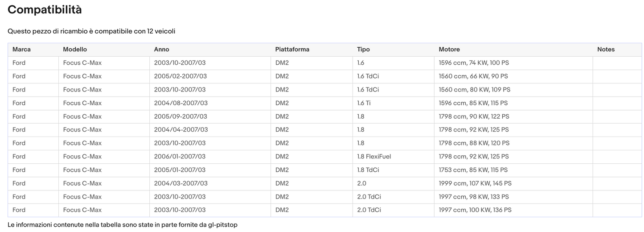Click the Notes column header
Viewport: 644px width, 232px height.
click(x=606, y=50)
